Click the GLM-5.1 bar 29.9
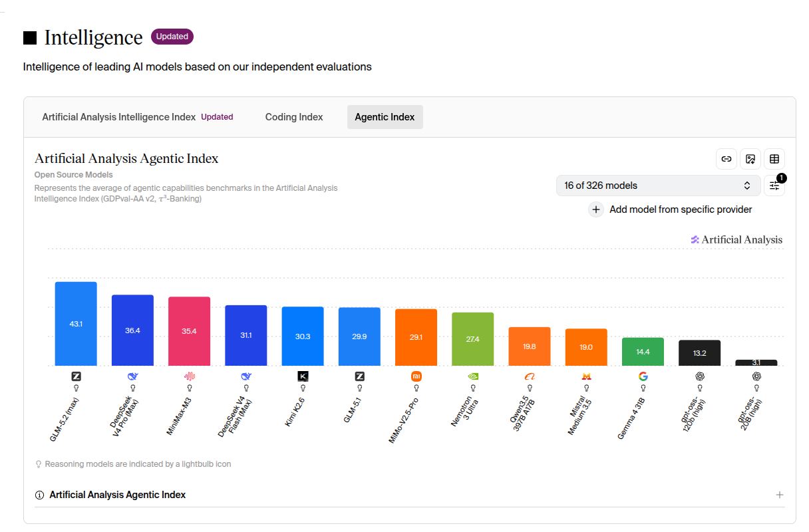Screen dimensions: 809x532 360,336
